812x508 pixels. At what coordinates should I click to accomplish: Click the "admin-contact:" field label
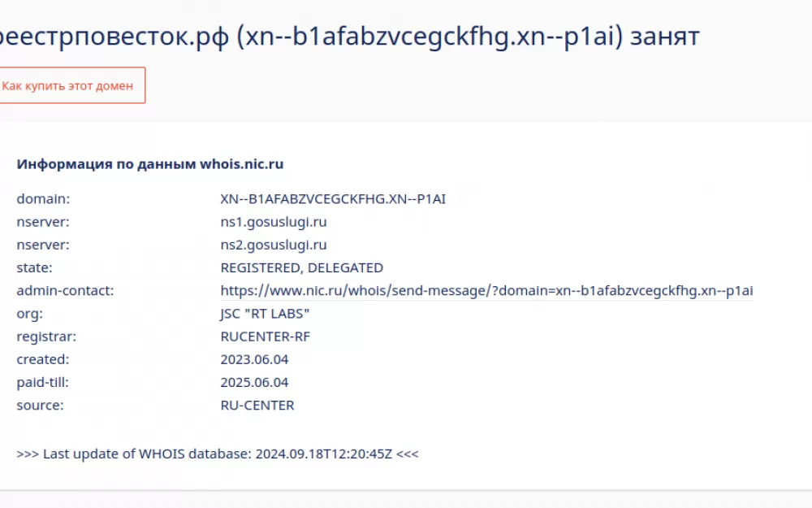[65, 290]
